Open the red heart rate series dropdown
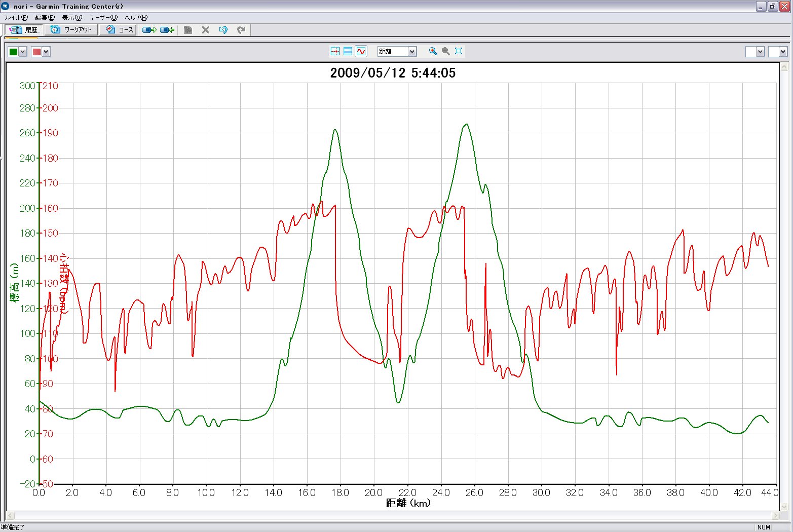Image resolution: width=793 pixels, height=532 pixels. (x=46, y=52)
